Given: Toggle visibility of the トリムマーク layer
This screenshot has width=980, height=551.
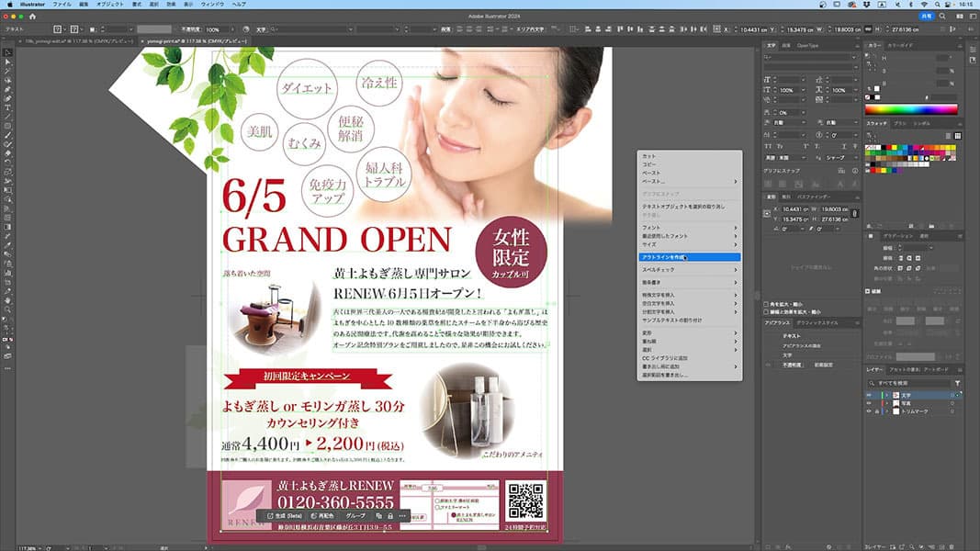Looking at the screenshot, I should click(x=869, y=412).
